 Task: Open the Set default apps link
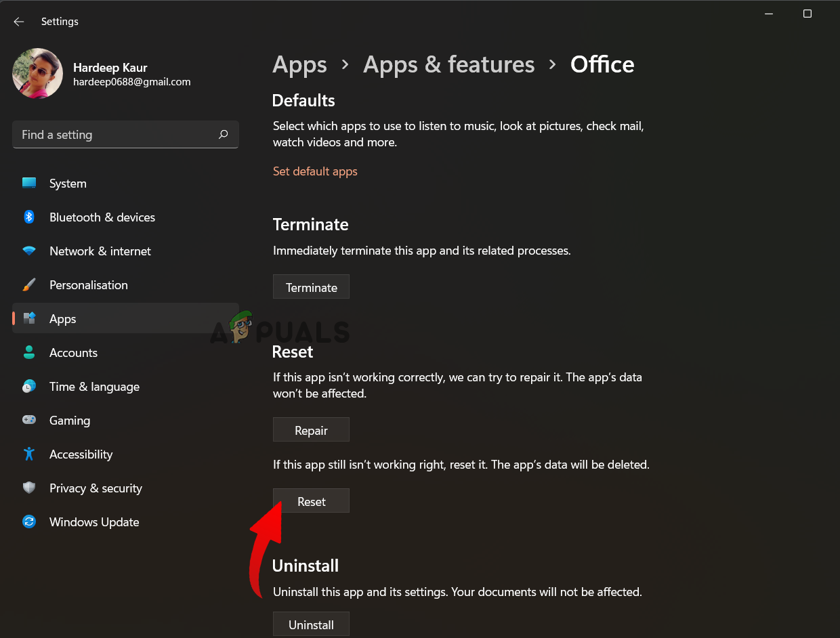click(x=315, y=171)
